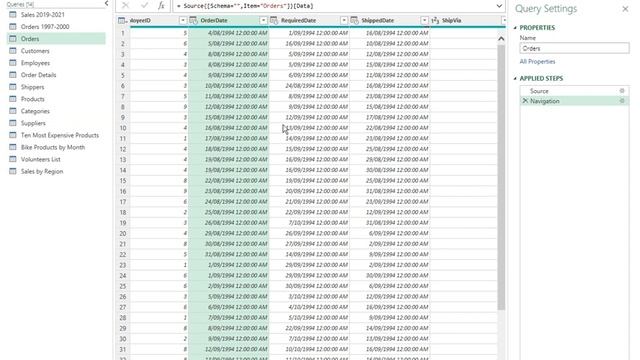The height and width of the screenshot is (360, 640).
Task: Select the Sales 2019-2021 query
Action: tap(42, 15)
